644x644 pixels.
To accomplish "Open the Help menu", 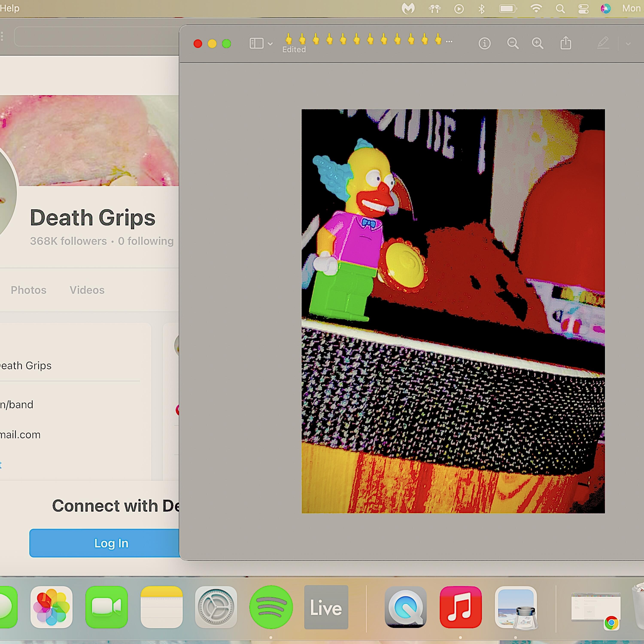I will (9, 8).
